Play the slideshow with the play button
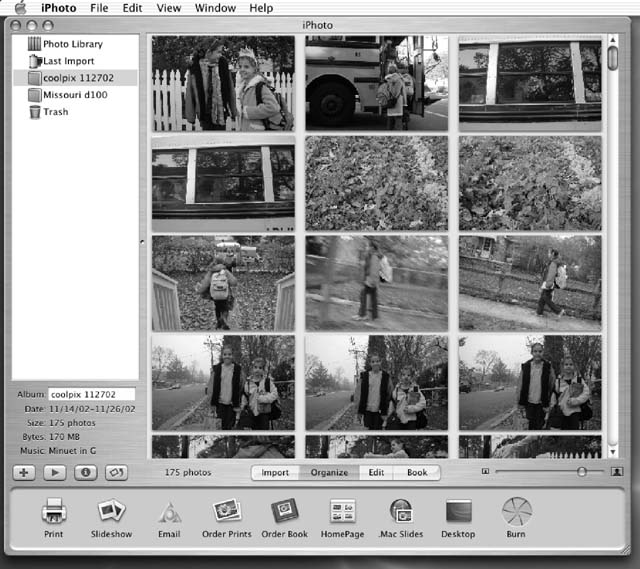640x569 pixels. point(55,473)
